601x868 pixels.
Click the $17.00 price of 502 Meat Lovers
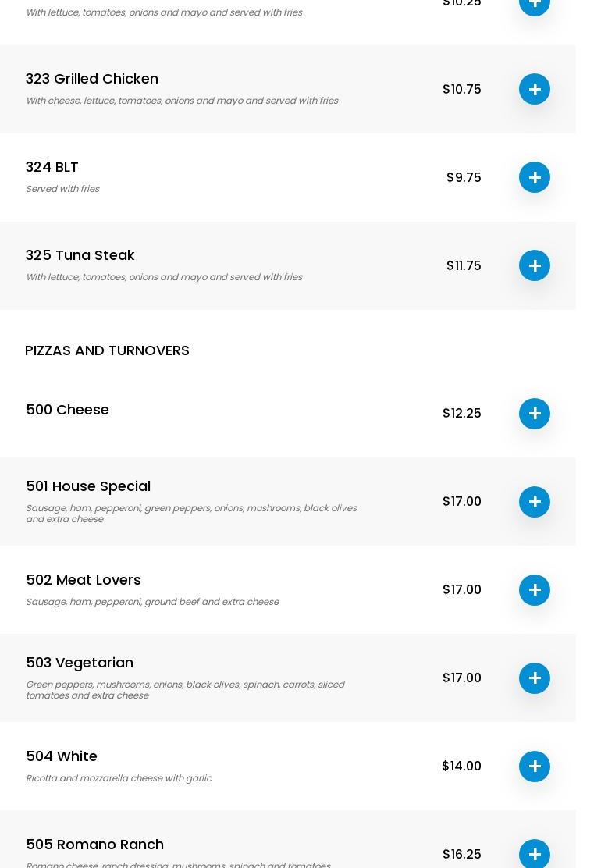462,589
